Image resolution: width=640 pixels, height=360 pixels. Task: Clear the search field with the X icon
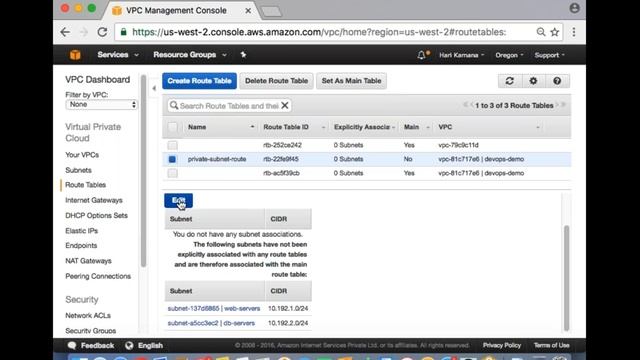click(x=285, y=106)
